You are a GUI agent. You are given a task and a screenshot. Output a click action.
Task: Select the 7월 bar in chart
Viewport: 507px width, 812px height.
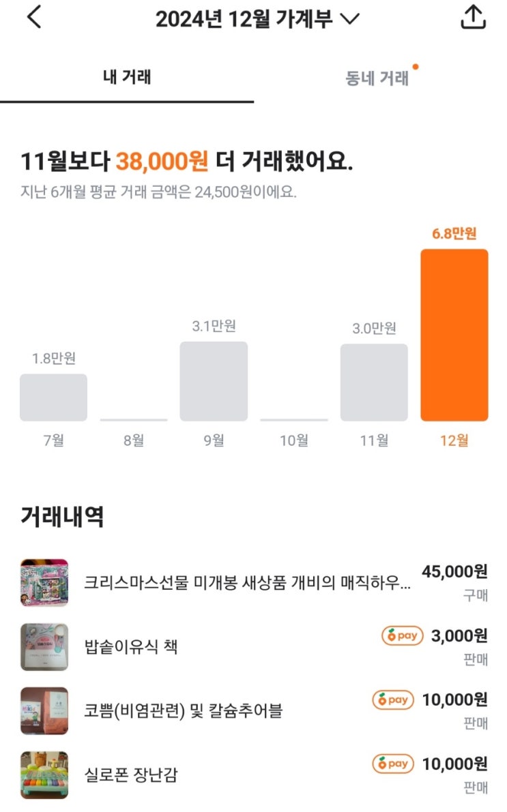click(53, 397)
